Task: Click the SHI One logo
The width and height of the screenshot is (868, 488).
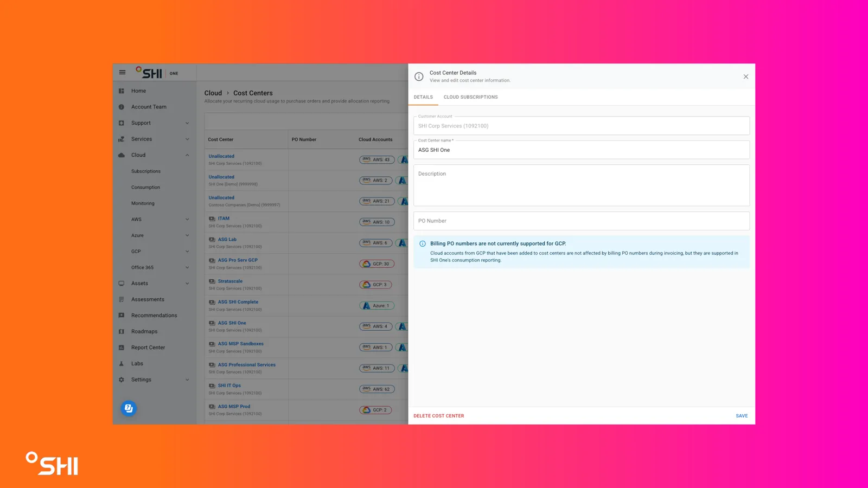Action: (157, 73)
